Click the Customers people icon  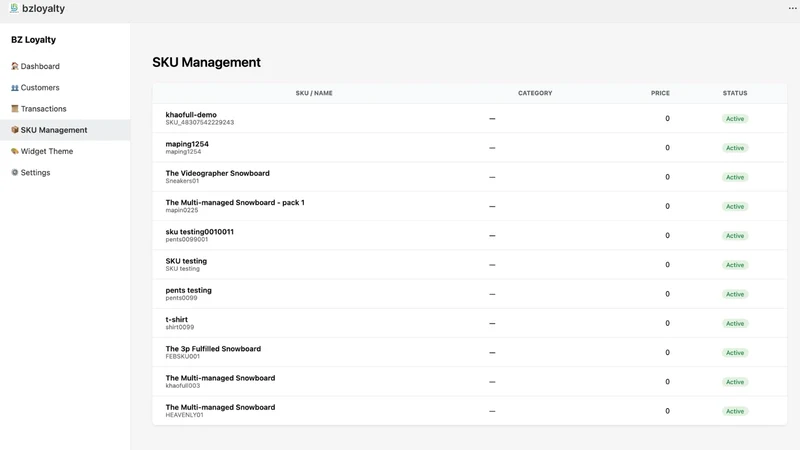[x=15, y=88]
